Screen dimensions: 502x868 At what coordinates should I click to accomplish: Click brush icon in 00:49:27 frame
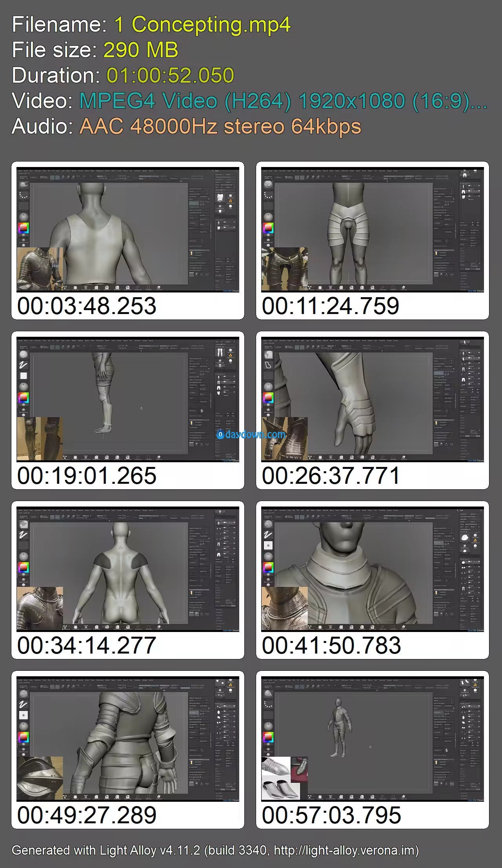24,694
